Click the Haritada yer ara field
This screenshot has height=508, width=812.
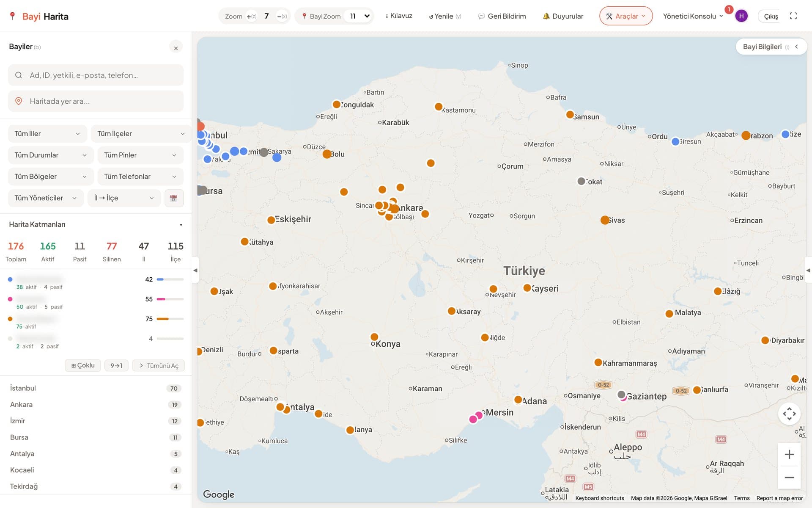[96, 101]
